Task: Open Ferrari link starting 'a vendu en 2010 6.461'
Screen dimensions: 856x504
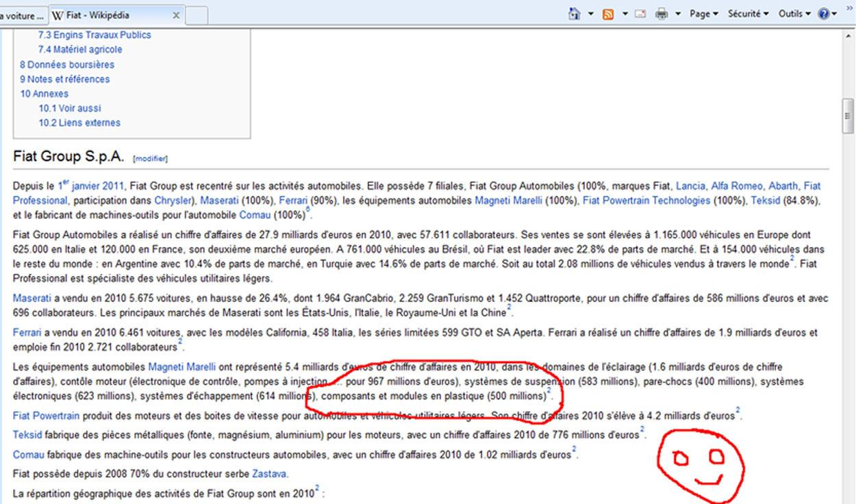Action: (27, 333)
